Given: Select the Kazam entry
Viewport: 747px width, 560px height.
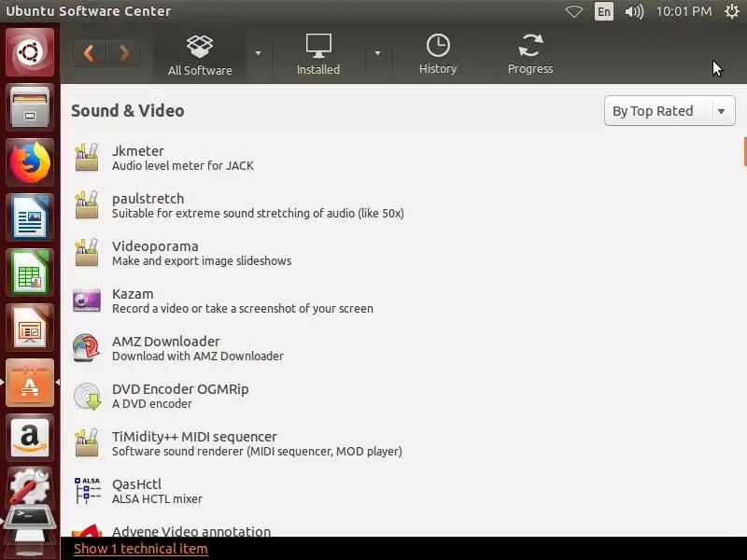Looking at the screenshot, I should [402, 301].
